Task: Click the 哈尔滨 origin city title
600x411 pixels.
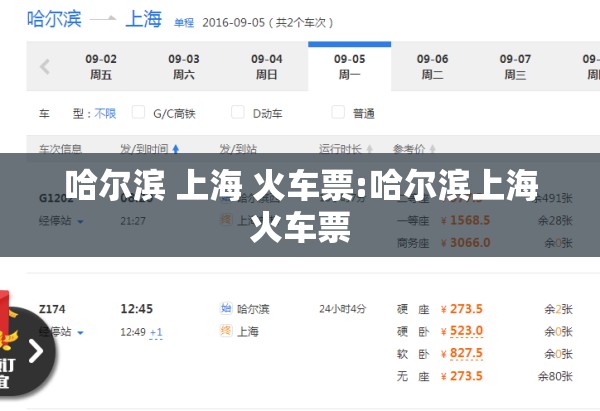Action: point(54,19)
